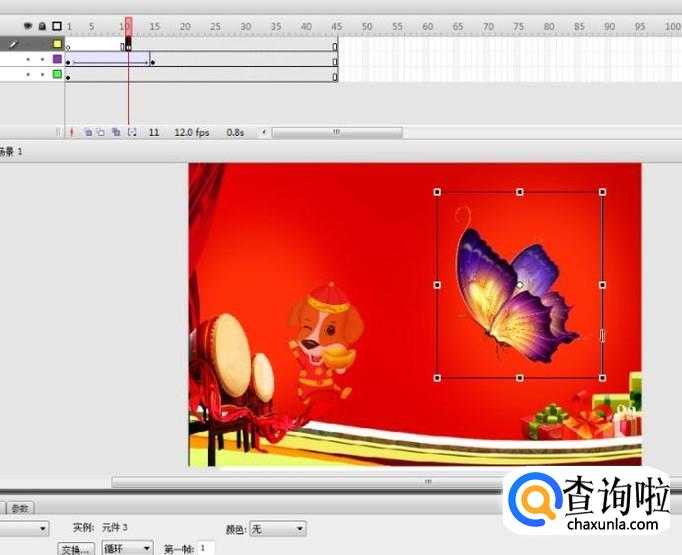Click the right-middle transform handle of butterfly
The image size is (682, 555).
coord(602,285)
